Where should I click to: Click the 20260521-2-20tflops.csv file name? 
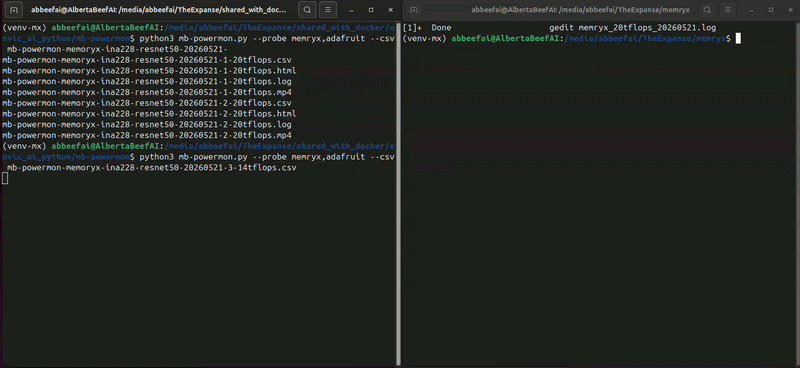[147, 103]
